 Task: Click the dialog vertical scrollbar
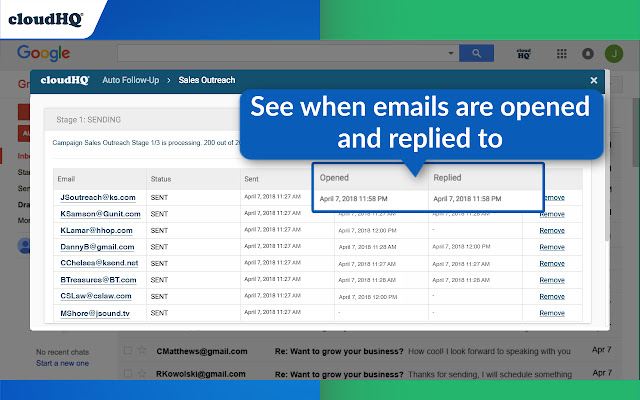[x=607, y=155]
